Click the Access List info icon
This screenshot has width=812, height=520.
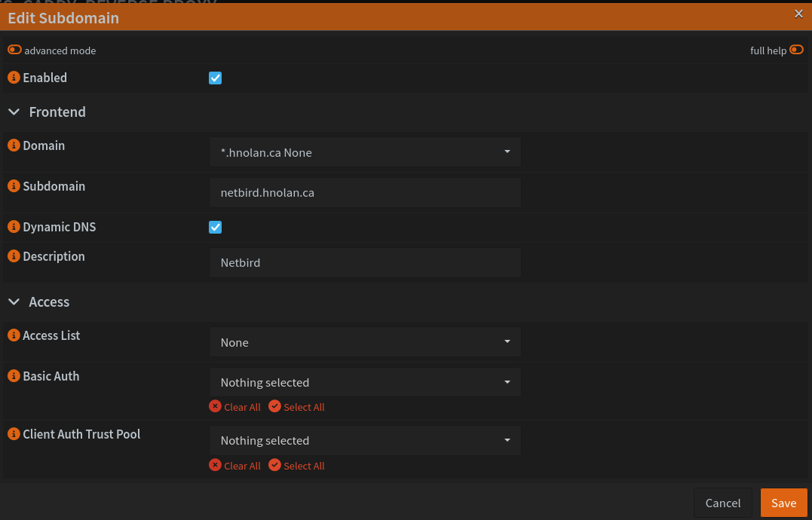click(x=14, y=335)
